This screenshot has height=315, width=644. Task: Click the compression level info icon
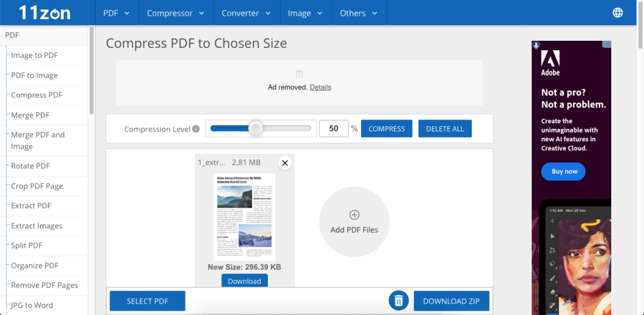point(196,130)
